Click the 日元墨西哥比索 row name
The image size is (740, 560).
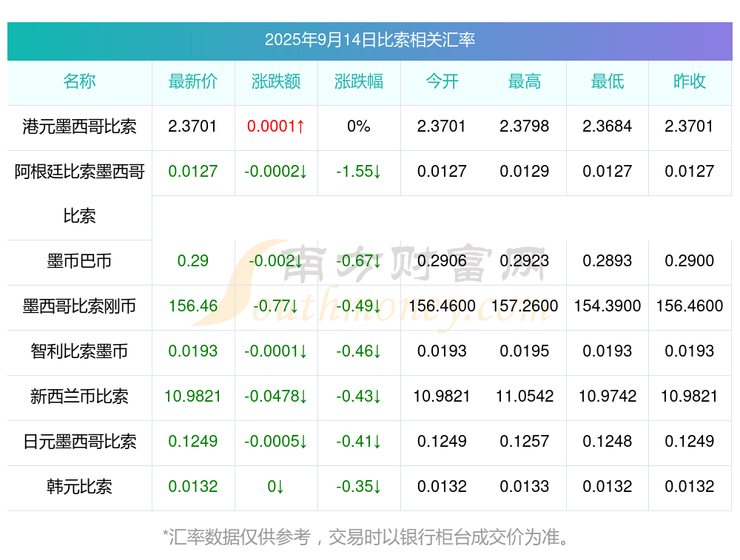[79, 442]
